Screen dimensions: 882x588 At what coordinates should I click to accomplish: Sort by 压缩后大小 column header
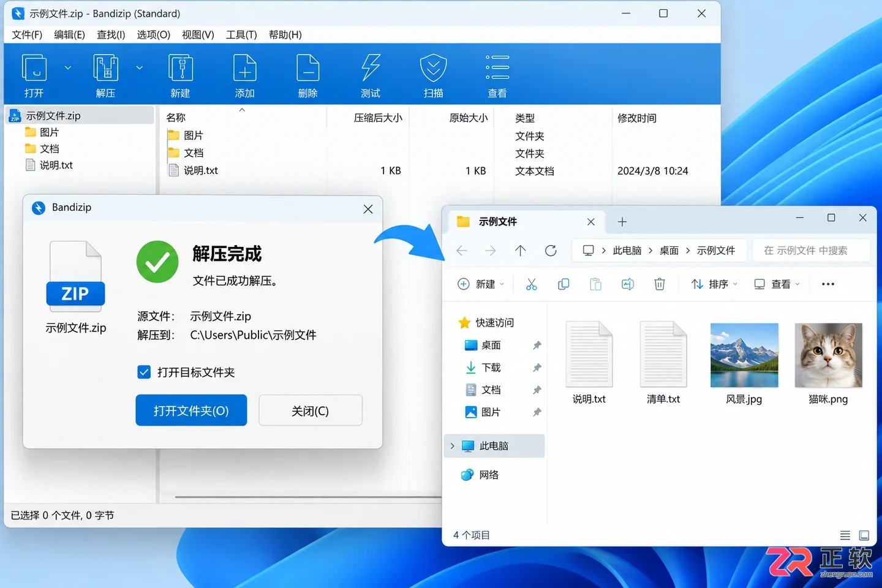tap(378, 118)
